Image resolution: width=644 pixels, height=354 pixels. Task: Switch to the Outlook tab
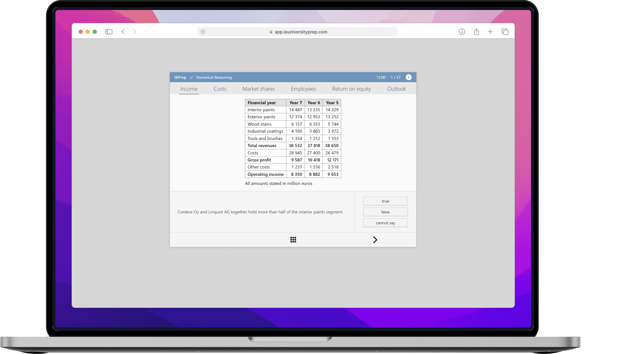click(396, 89)
